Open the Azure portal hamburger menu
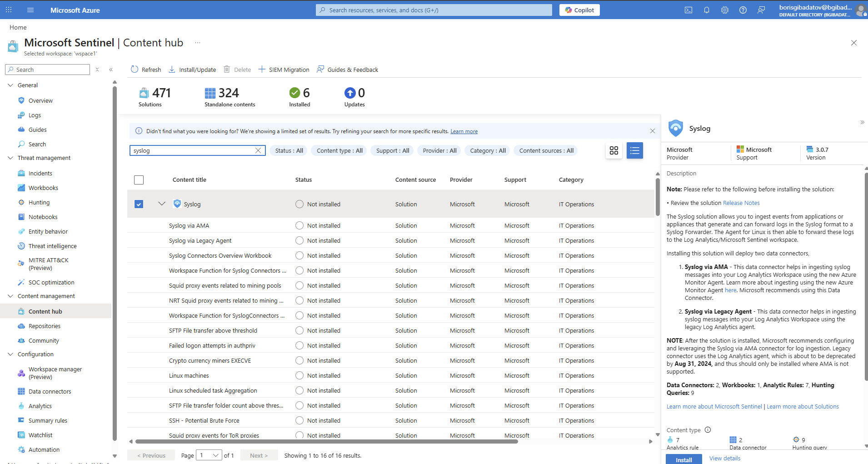This screenshot has height=464, width=868. (x=30, y=10)
